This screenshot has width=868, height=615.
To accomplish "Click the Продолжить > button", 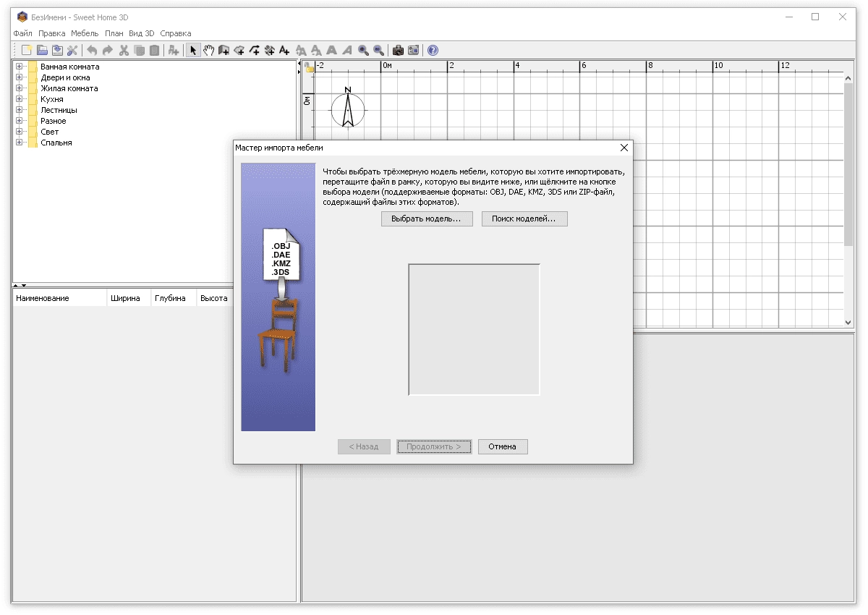I will tap(434, 446).
